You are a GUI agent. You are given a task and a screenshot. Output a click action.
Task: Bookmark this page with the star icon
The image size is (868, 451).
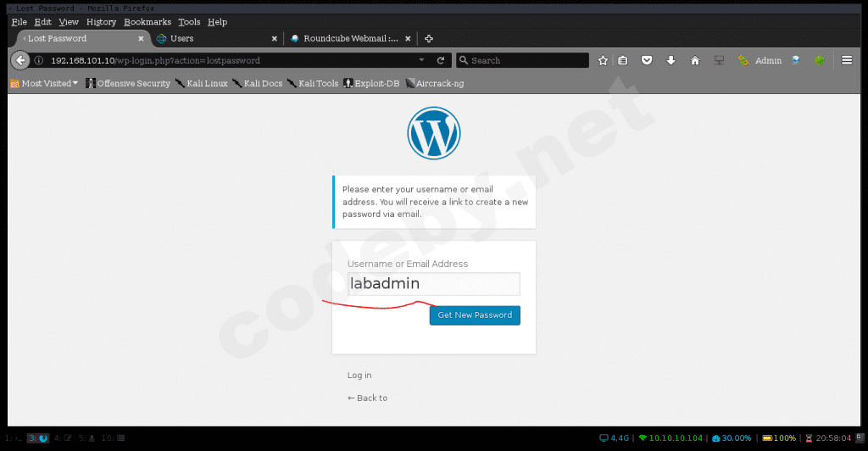603,60
